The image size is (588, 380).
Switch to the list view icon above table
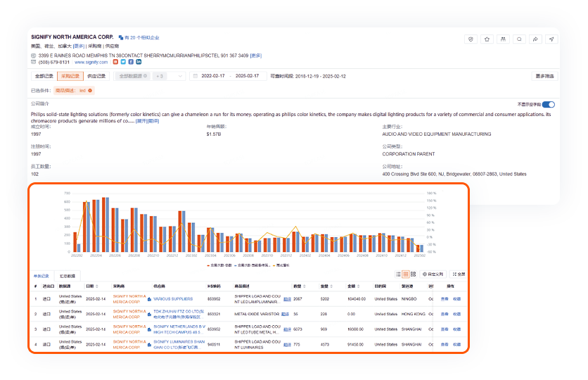pos(398,274)
